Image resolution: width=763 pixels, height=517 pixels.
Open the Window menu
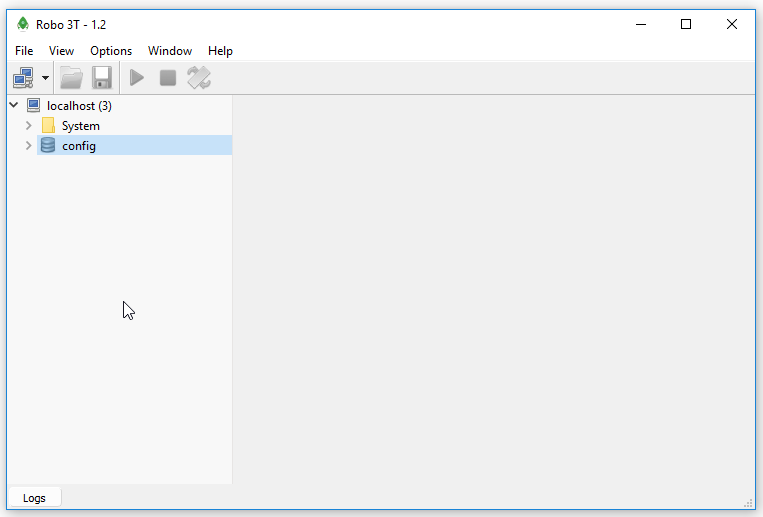click(170, 51)
